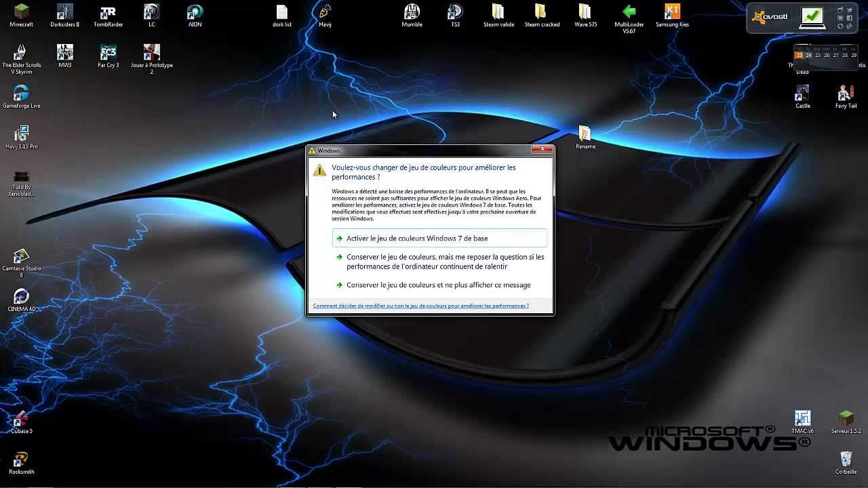The height and width of the screenshot is (488, 868).
Task: Click the LC desktop shortcut
Action: point(151,16)
